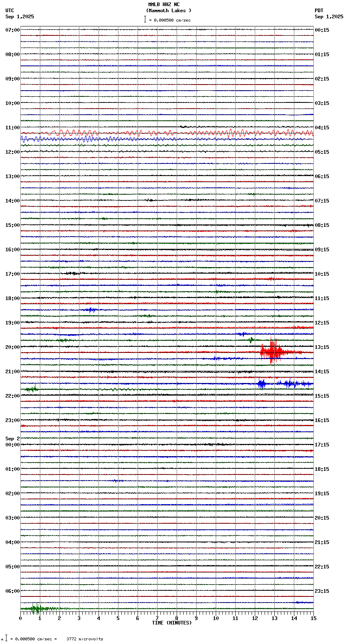Click the "Sep 2" date change label
The image size is (346, 644).
(x=13, y=439)
